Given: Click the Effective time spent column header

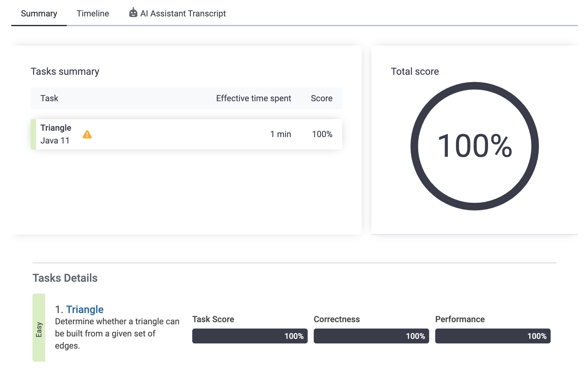Looking at the screenshot, I should pyautogui.click(x=253, y=98).
